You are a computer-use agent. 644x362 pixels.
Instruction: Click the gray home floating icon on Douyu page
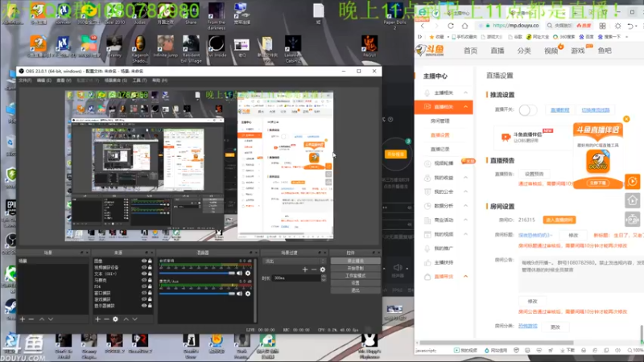[633, 200]
